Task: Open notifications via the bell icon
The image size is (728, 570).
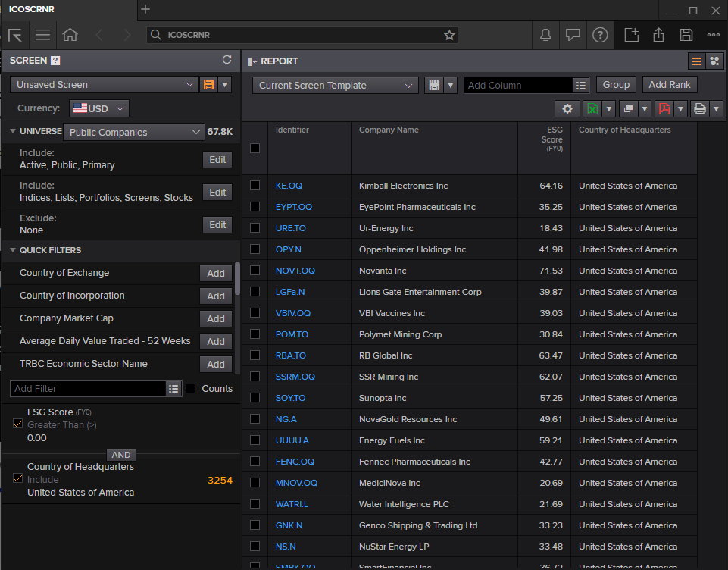Action: tap(546, 35)
